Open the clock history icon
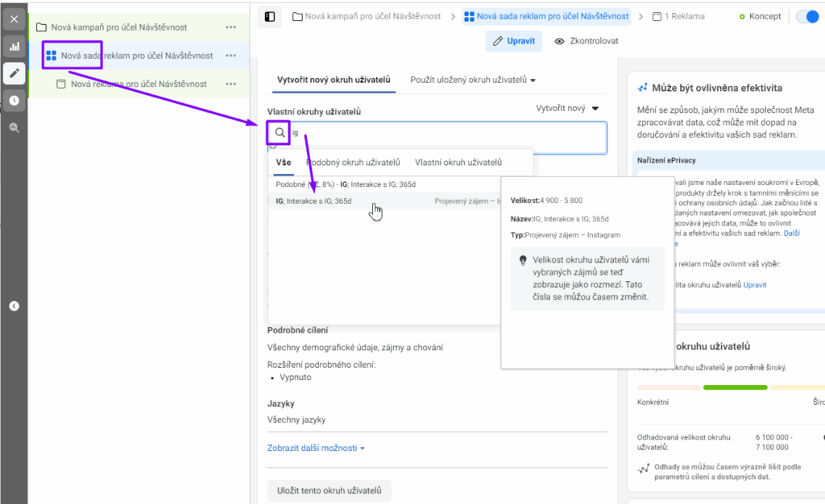This screenshot has height=504, width=825. pyautogui.click(x=14, y=101)
